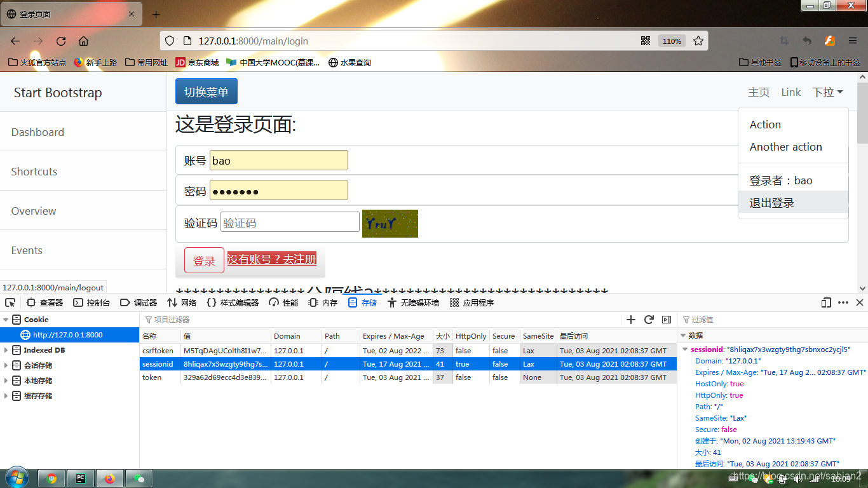Open the 无障碍环境 accessibility tab
Image resolution: width=868 pixels, height=488 pixels.
414,302
